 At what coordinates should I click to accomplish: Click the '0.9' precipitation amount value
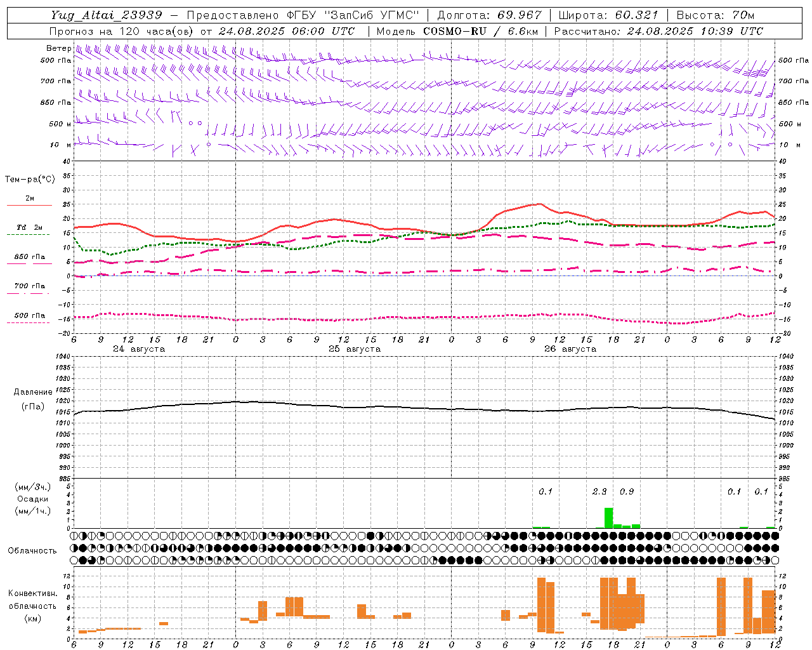click(x=627, y=491)
